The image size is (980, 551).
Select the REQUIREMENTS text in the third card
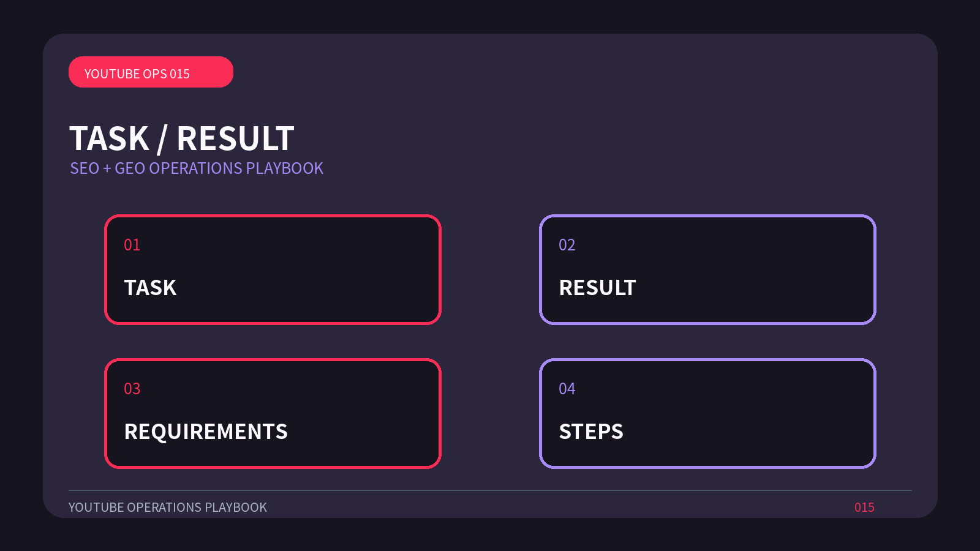click(206, 432)
